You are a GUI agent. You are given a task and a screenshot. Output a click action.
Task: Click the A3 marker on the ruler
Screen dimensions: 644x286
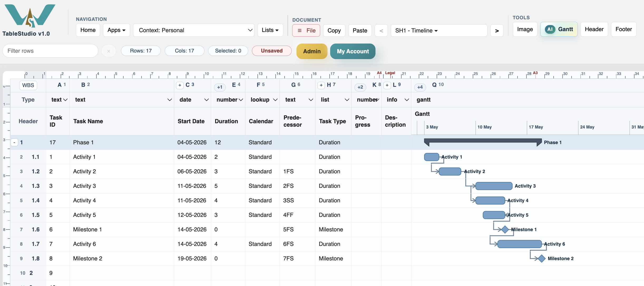(535, 73)
